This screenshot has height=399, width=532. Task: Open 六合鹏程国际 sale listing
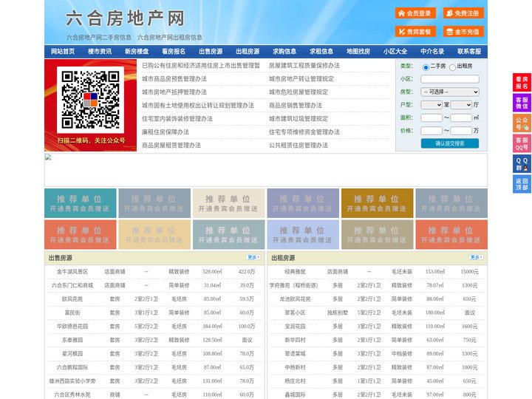(x=72, y=367)
